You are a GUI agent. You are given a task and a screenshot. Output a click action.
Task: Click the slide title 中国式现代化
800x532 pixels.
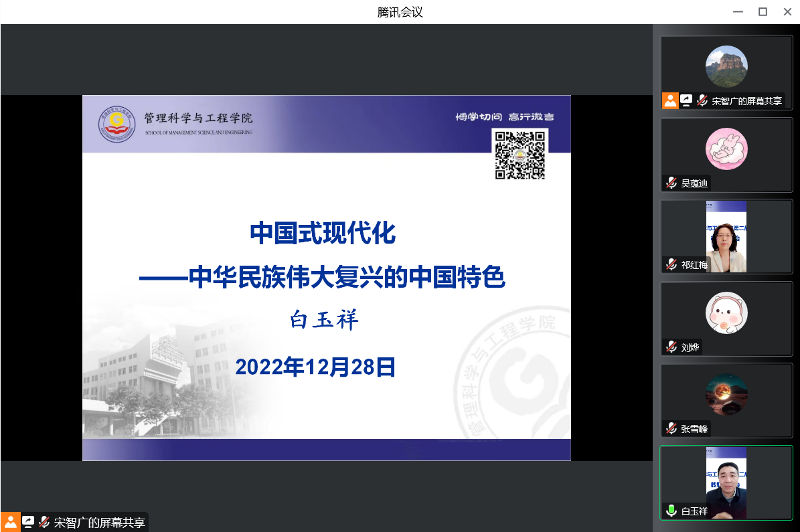click(x=323, y=234)
